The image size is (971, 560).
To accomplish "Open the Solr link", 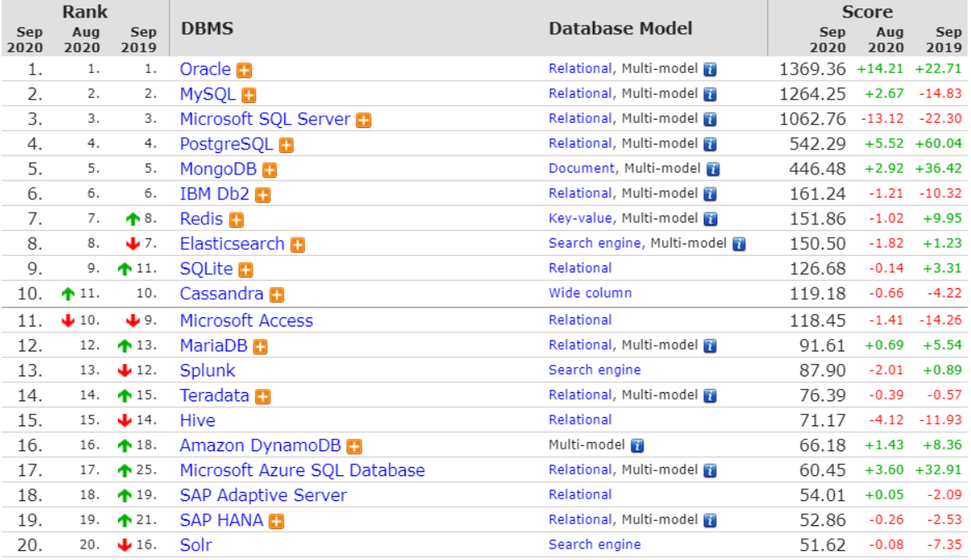I will [195, 545].
